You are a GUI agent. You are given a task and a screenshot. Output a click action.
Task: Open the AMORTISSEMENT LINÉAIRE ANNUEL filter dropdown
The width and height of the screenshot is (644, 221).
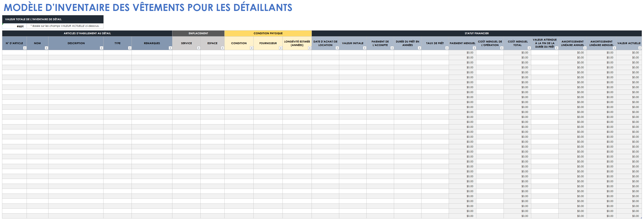585,48
